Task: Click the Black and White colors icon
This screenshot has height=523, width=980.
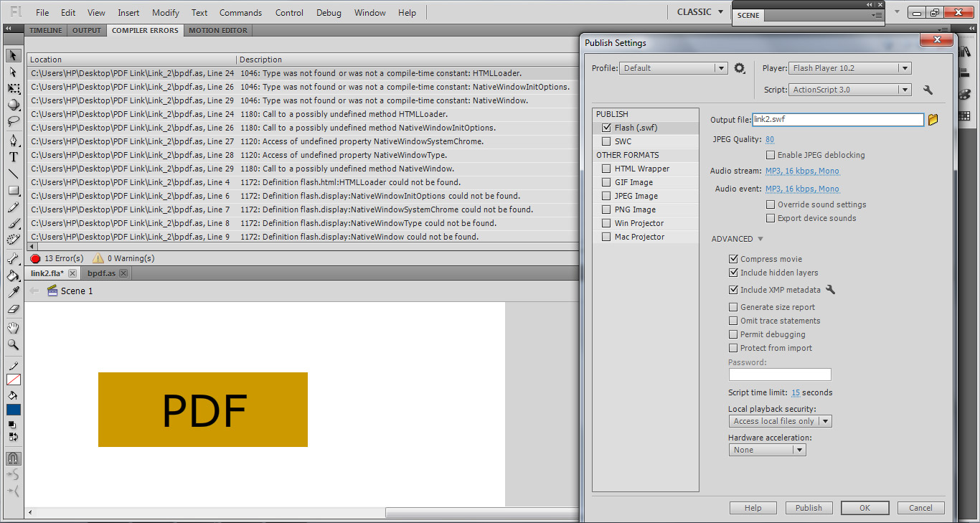Action: click(11, 424)
